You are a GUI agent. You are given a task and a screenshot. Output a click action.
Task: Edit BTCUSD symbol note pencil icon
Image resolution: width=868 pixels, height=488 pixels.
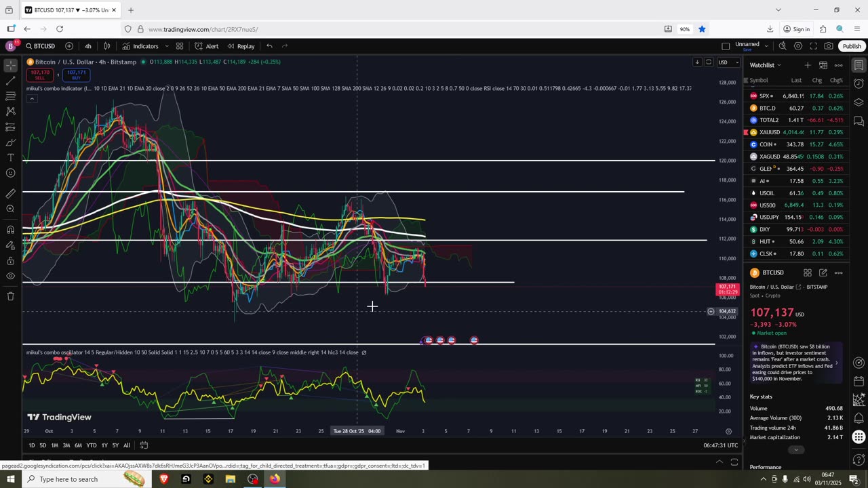point(823,272)
